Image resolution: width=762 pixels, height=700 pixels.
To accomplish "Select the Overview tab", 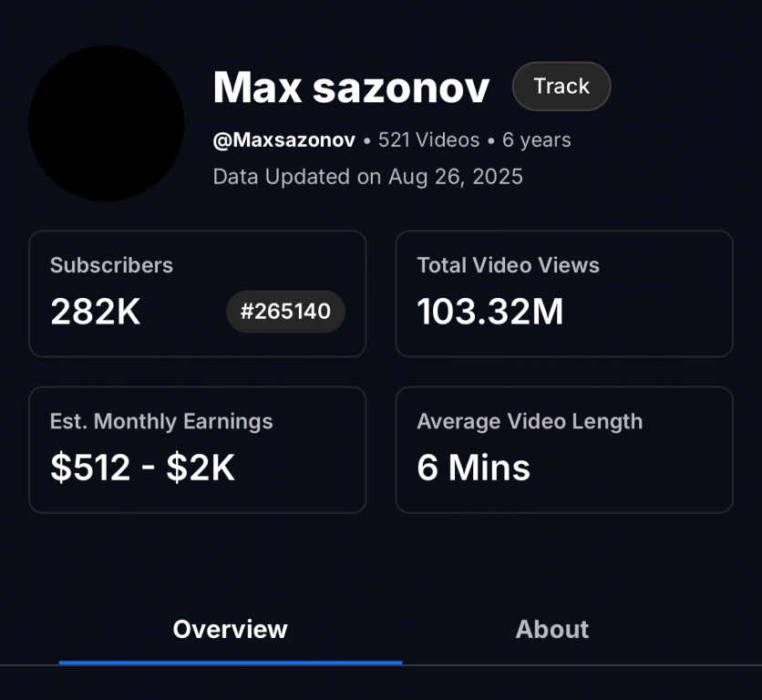I will (230, 629).
